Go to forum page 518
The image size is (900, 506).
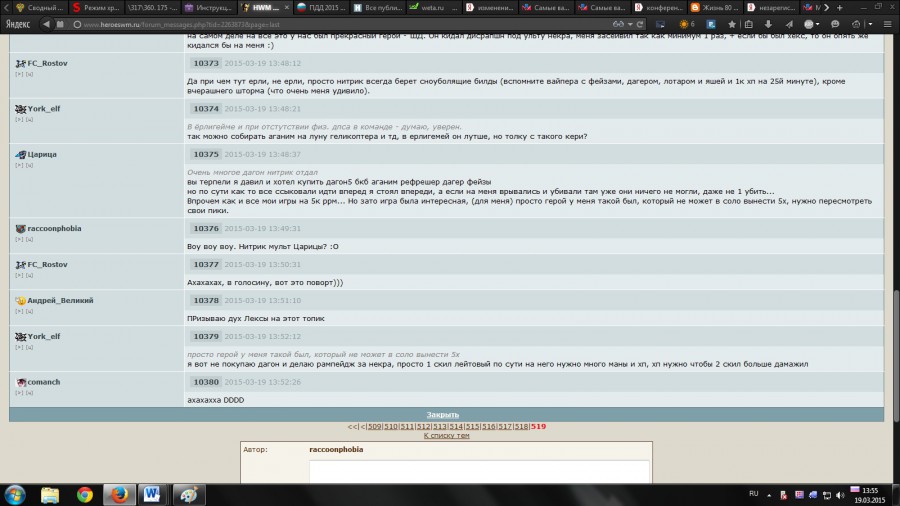pos(521,427)
